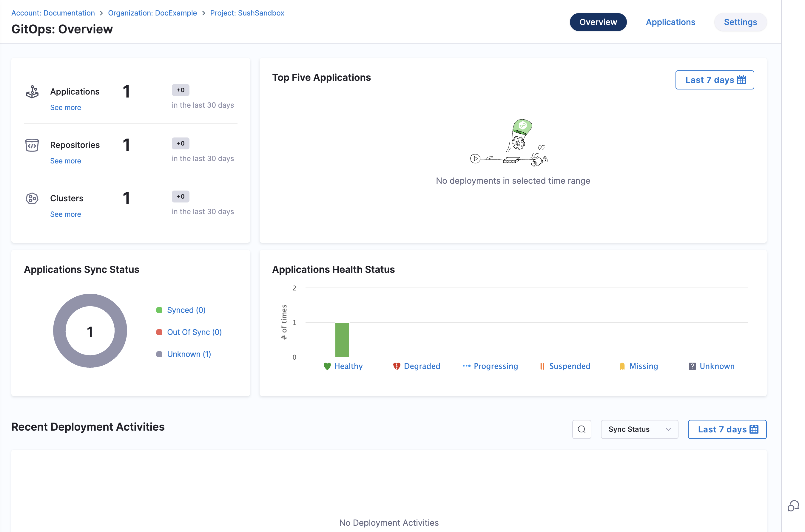
Task: Open Top Five Applications Last 7 days picker
Action: click(715, 80)
